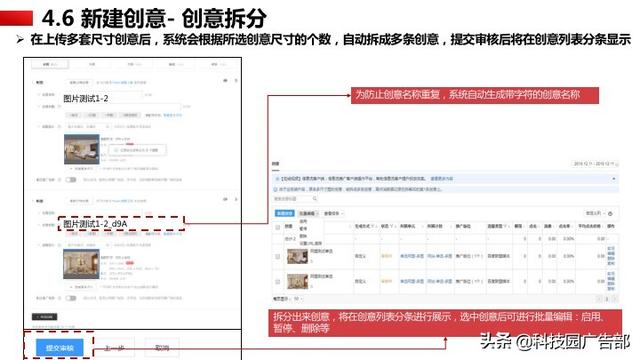This screenshot has width=640, height=360.
Task: Select 启用 in batch edit dropdown menu
Action: point(303,221)
